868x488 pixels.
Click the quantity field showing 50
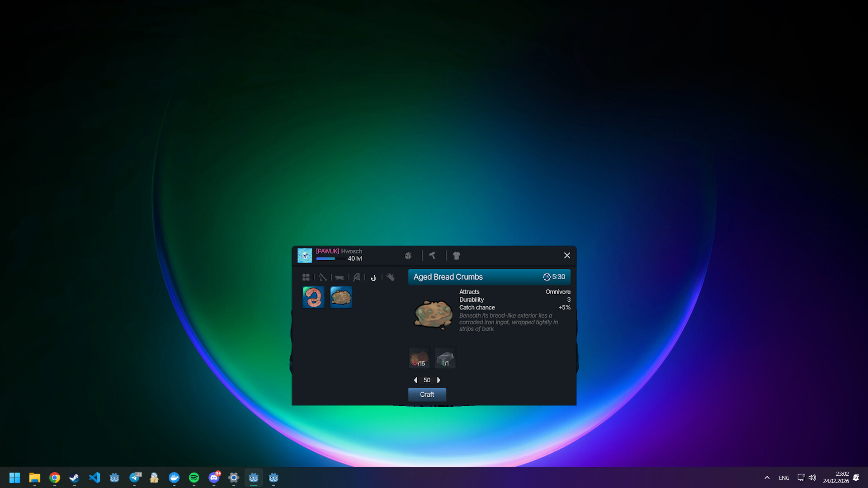pos(427,380)
